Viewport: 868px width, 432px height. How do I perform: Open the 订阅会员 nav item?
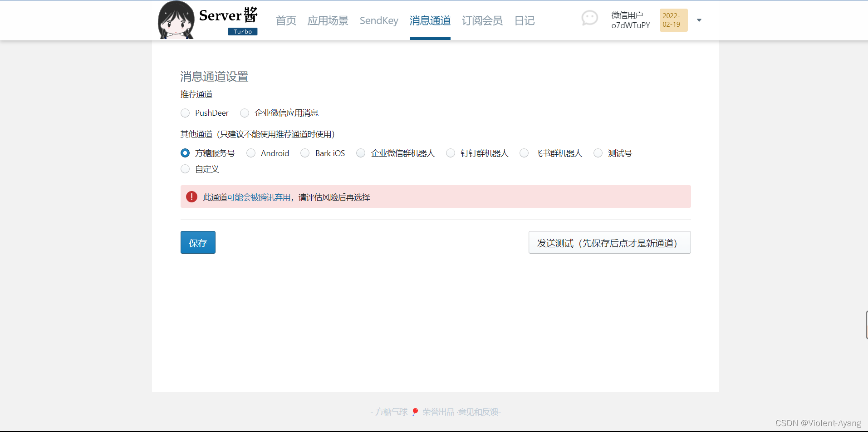(482, 20)
